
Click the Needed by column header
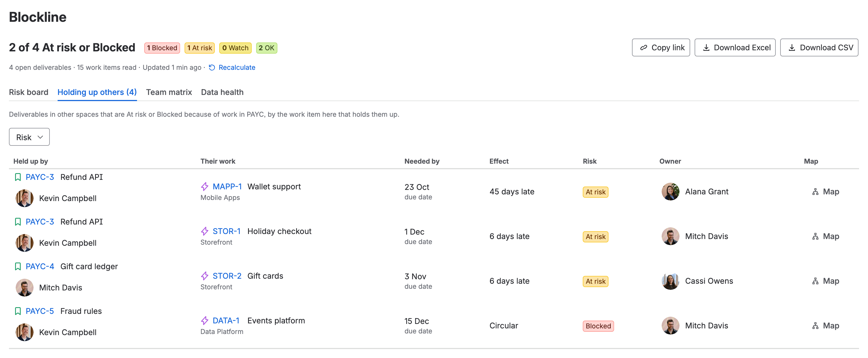[x=422, y=161]
